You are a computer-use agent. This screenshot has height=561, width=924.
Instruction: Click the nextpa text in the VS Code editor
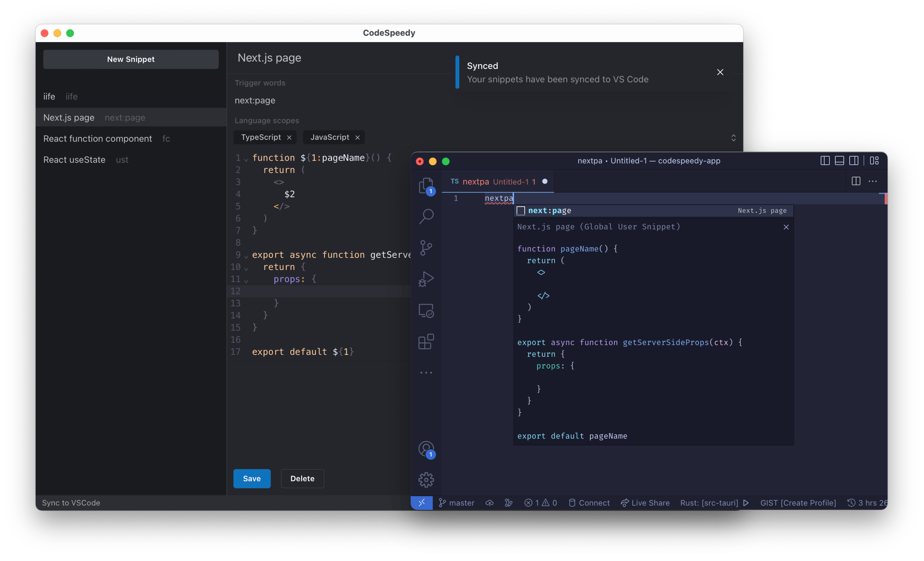[499, 198]
